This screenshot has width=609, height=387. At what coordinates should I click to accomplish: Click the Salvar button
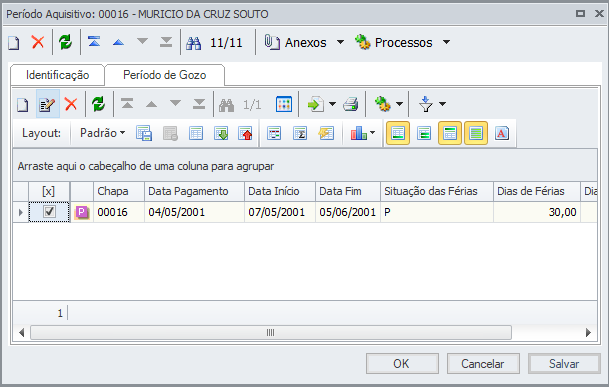564,364
